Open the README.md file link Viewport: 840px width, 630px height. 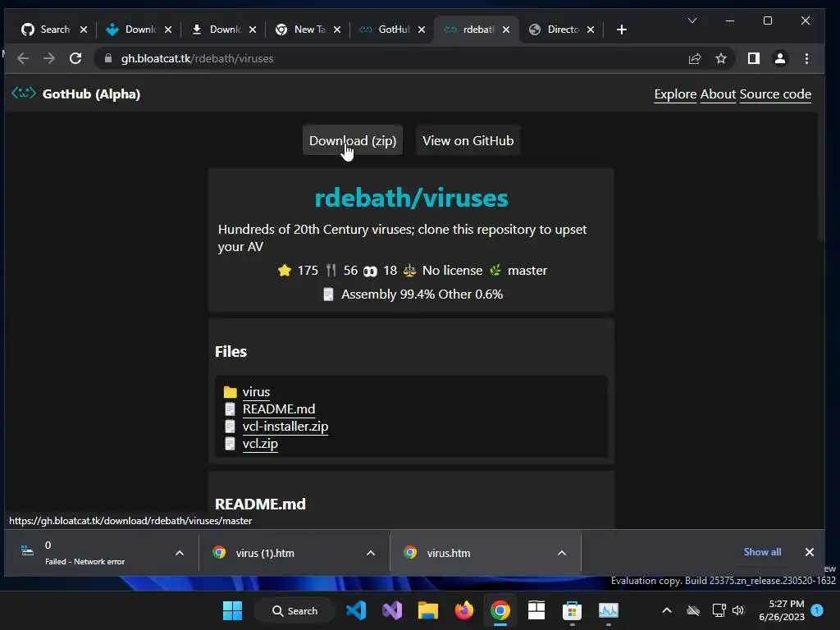279,409
